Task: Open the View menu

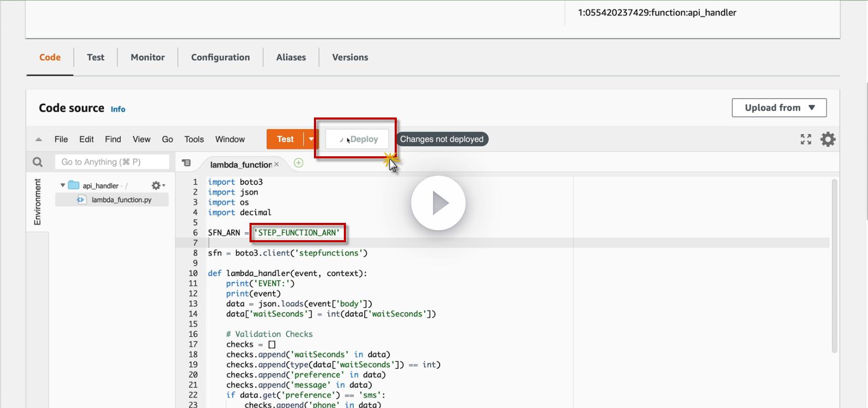Action: click(x=142, y=139)
